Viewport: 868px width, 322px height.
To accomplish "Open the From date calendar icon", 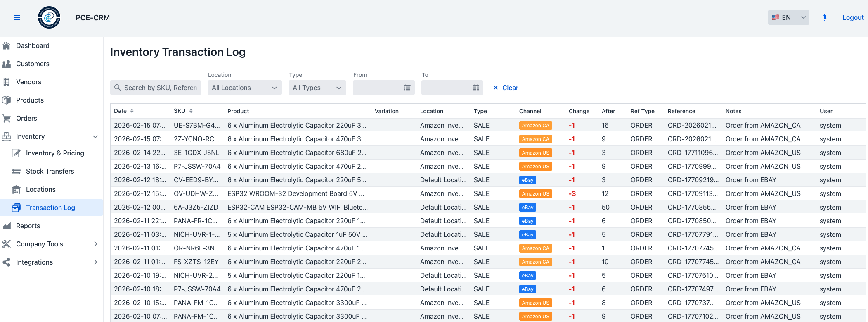I will click(407, 88).
